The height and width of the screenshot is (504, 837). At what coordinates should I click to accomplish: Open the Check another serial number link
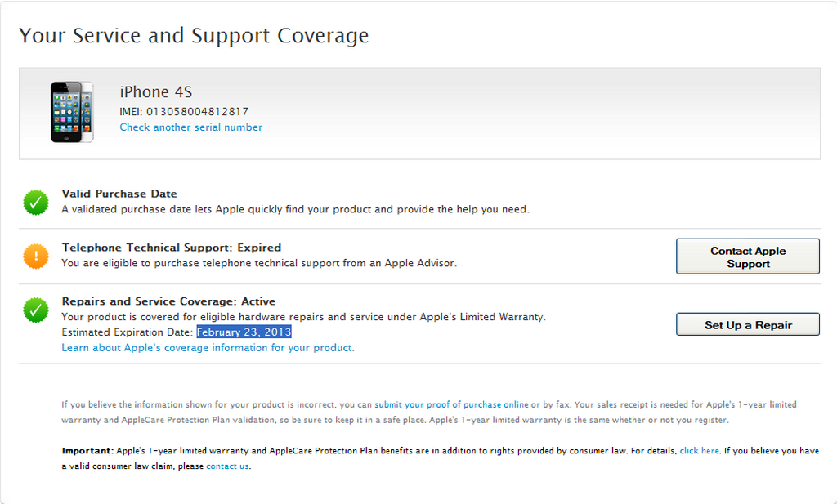click(x=191, y=127)
